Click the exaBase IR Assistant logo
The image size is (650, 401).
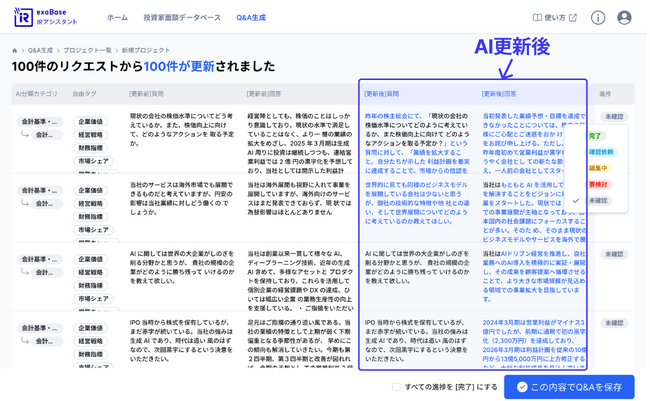[x=45, y=17]
